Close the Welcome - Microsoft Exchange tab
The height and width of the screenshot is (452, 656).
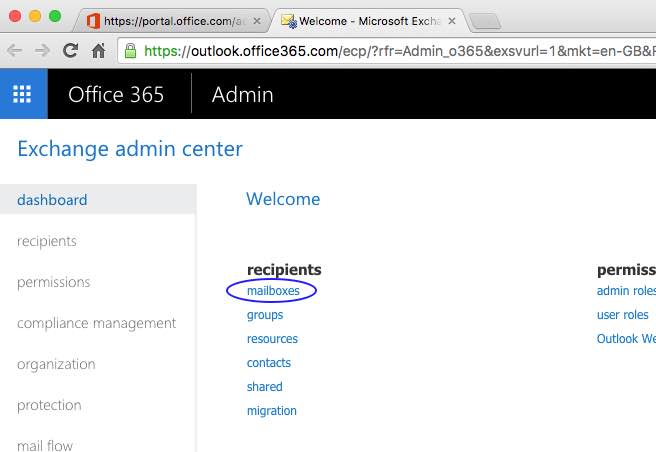point(452,21)
